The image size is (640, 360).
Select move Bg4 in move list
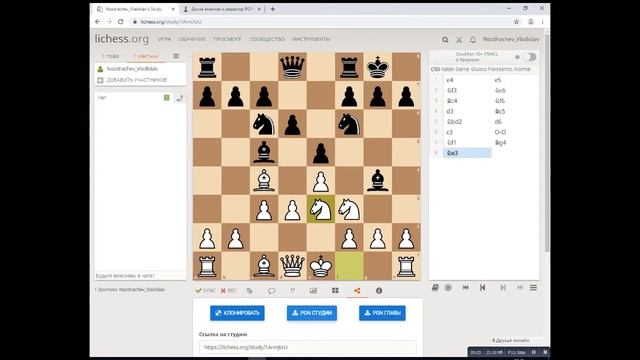515,142
